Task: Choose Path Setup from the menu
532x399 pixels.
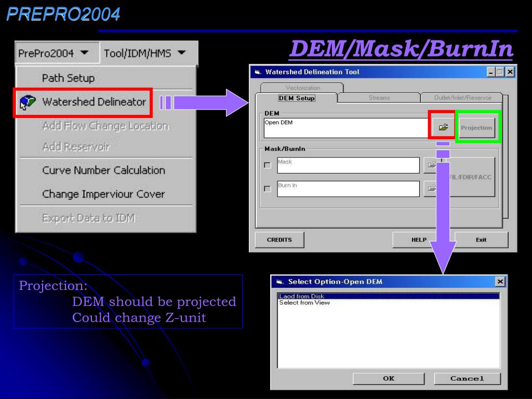Action: coord(68,78)
